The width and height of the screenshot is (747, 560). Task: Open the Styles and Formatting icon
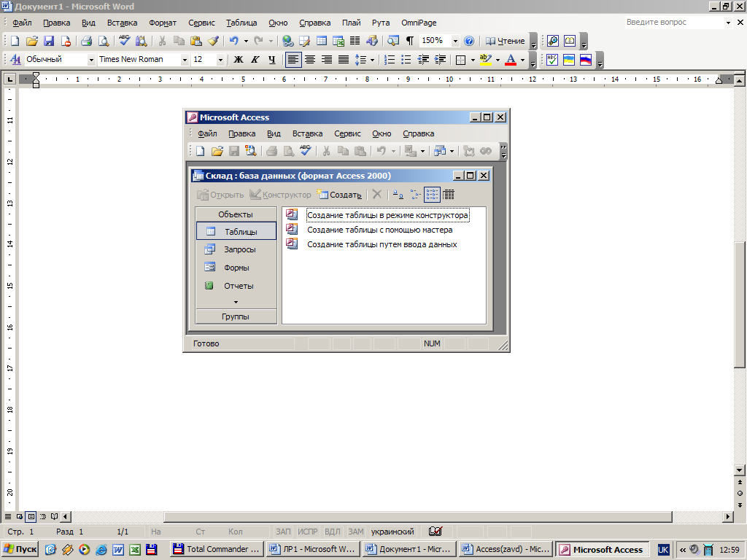[15, 60]
